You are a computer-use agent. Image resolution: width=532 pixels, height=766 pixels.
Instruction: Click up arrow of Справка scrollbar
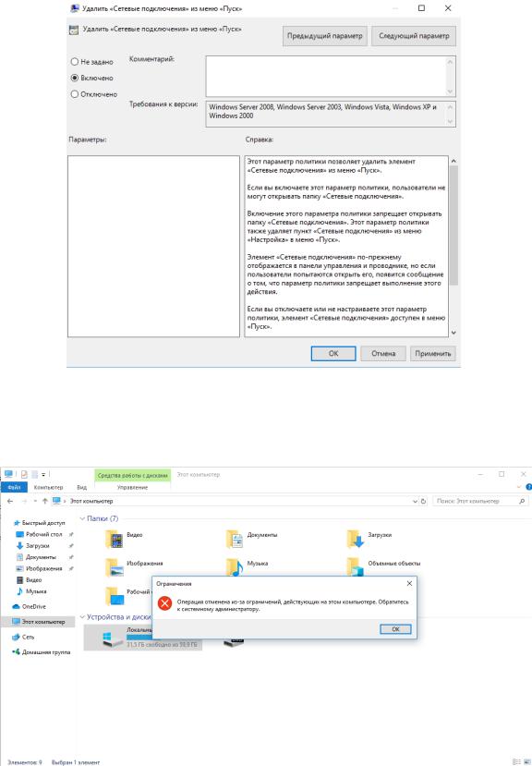pos(453,161)
